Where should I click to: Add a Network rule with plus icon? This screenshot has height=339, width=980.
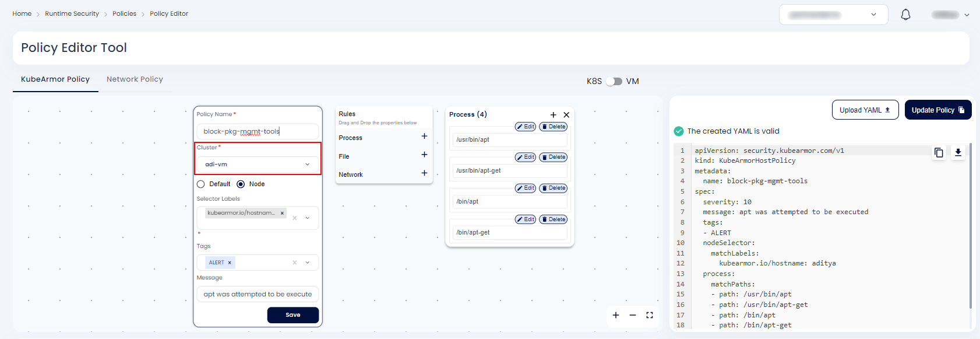click(x=424, y=173)
